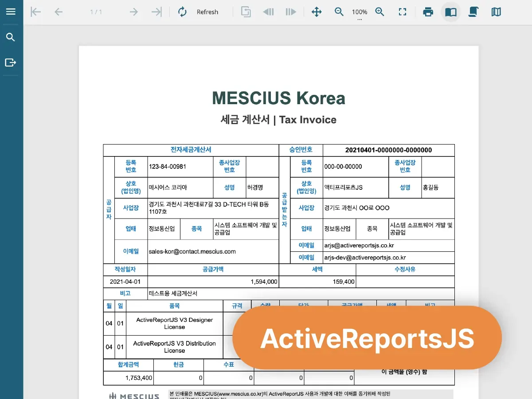Select continuous page view mode

point(473,12)
